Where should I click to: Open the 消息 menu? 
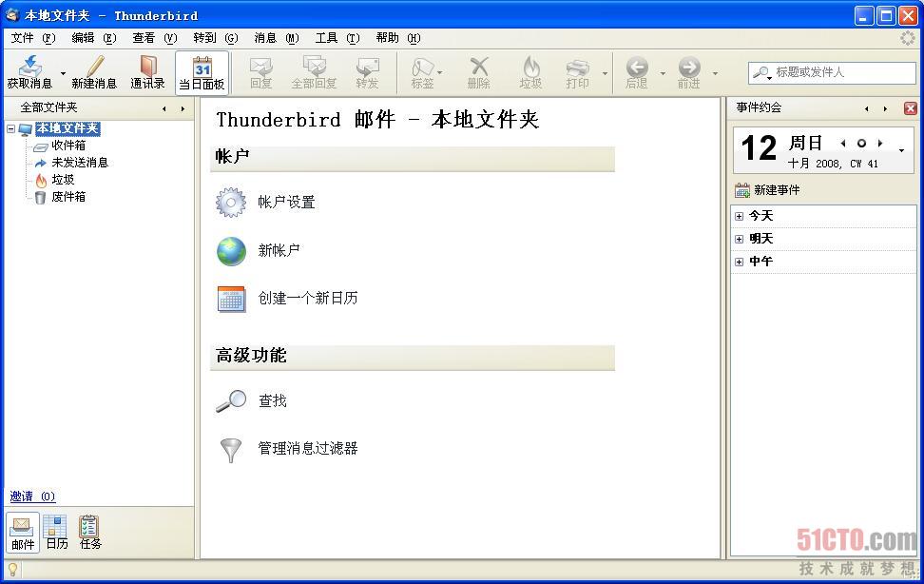point(277,38)
